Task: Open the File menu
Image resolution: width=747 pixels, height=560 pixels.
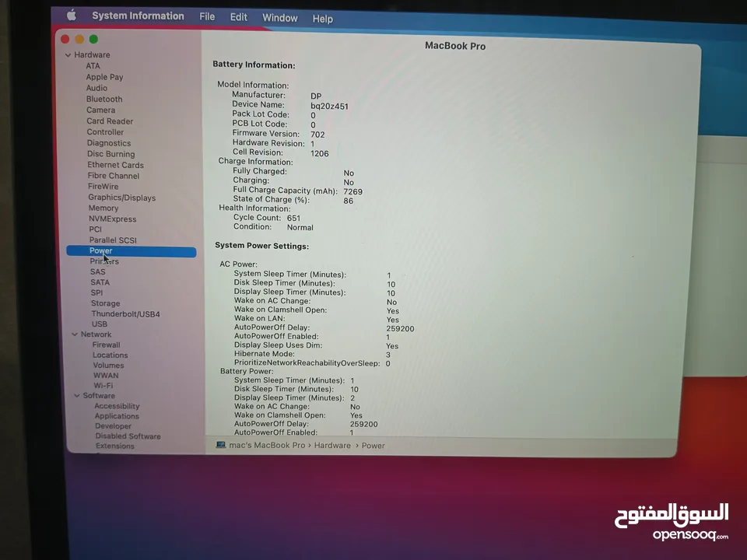Action: pos(207,16)
